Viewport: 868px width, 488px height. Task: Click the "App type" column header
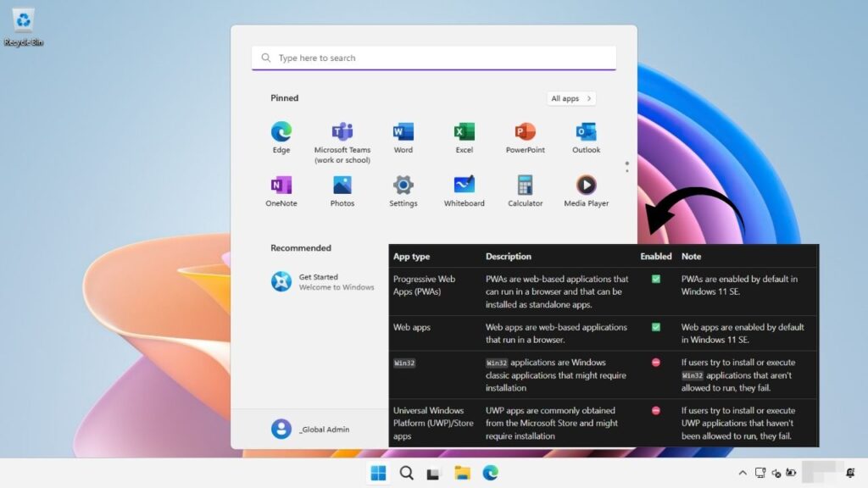[411, 256]
